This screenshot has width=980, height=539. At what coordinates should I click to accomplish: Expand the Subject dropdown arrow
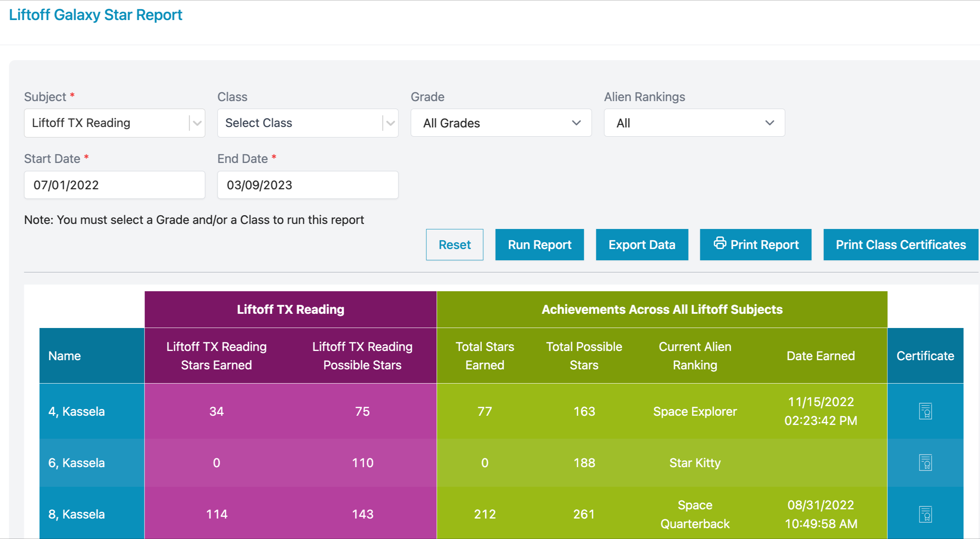click(197, 123)
